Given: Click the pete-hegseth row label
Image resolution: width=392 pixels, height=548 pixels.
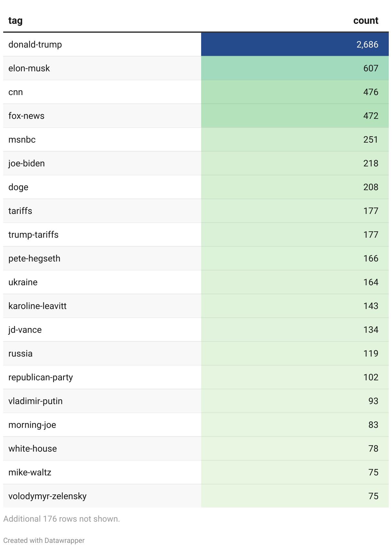Looking at the screenshot, I should coord(34,258).
